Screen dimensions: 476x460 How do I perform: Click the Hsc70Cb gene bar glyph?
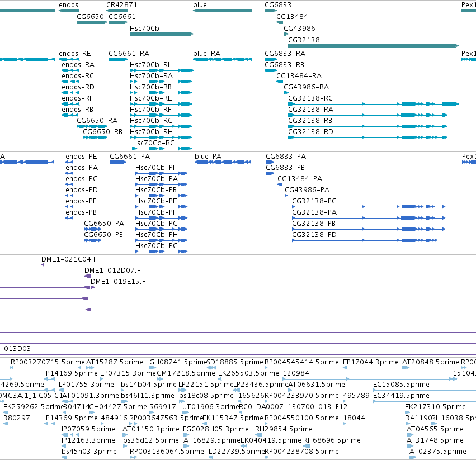[162, 34]
